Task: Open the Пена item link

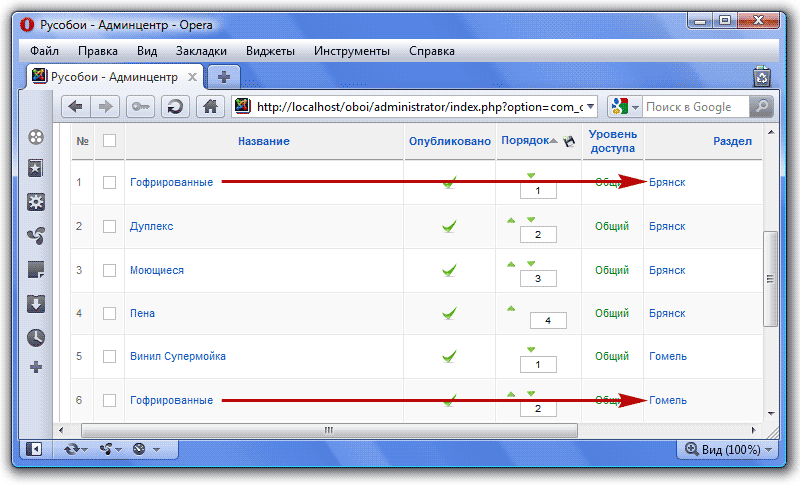Action: pos(142,313)
